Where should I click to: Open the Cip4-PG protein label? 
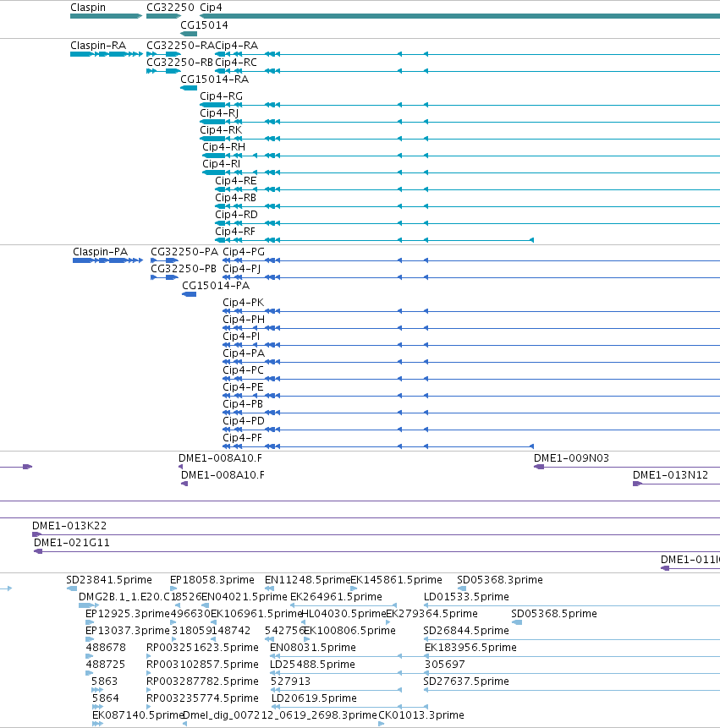(x=244, y=252)
